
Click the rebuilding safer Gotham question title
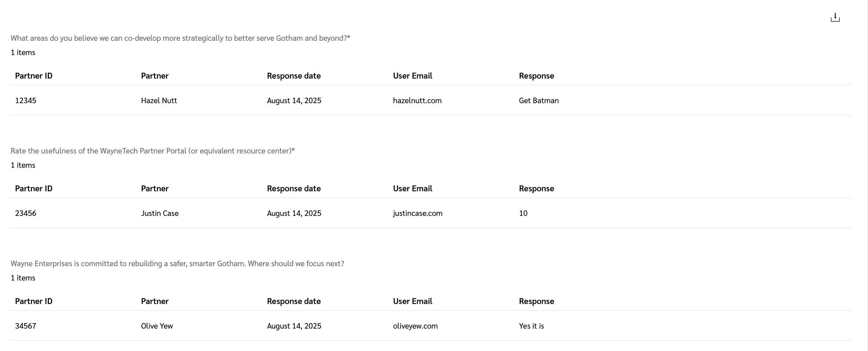click(x=177, y=264)
